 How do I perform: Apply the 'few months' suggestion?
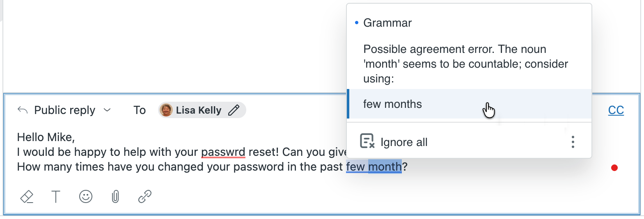click(x=392, y=104)
